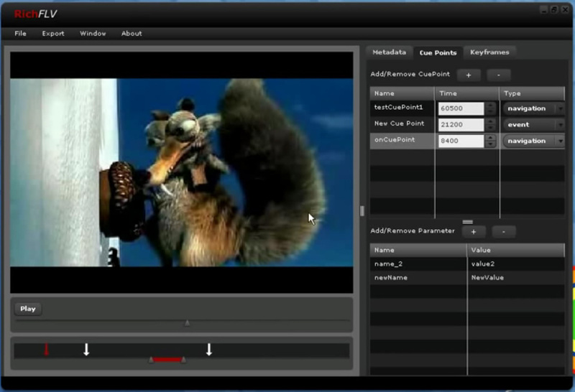Increase time of testCuePoint1 with stepper up
The image size is (575, 392).
pos(490,106)
